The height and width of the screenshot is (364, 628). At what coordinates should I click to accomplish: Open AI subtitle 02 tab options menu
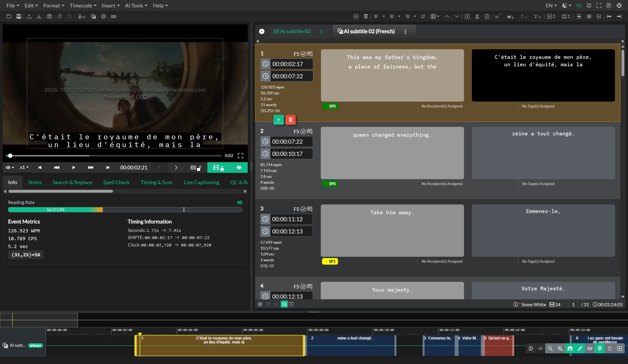321,32
